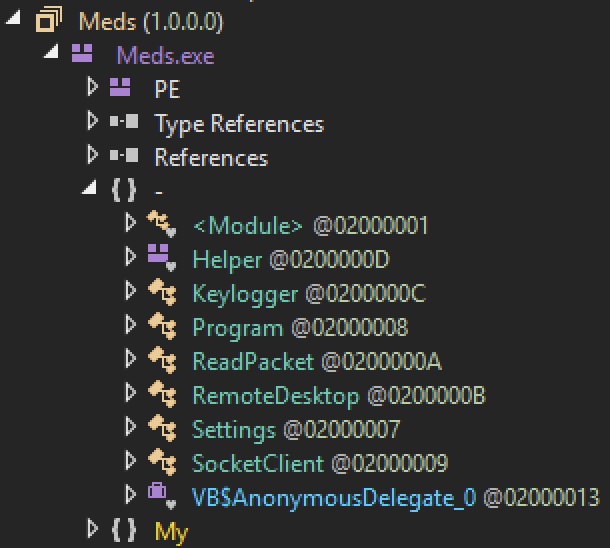Viewport: 610px width, 548px height.
Task: Expand the My namespace arrow
Action: click(x=93, y=530)
